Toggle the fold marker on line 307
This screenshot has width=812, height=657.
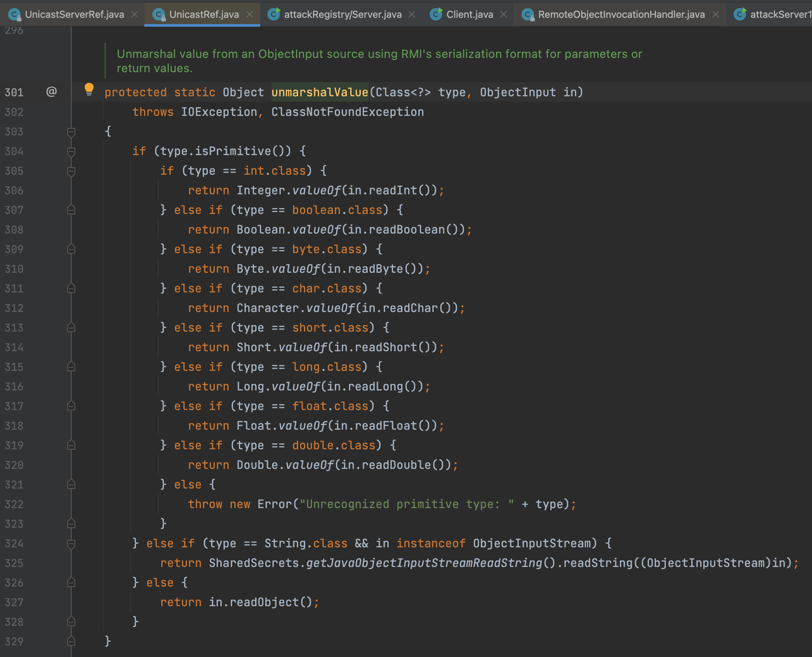tap(71, 210)
